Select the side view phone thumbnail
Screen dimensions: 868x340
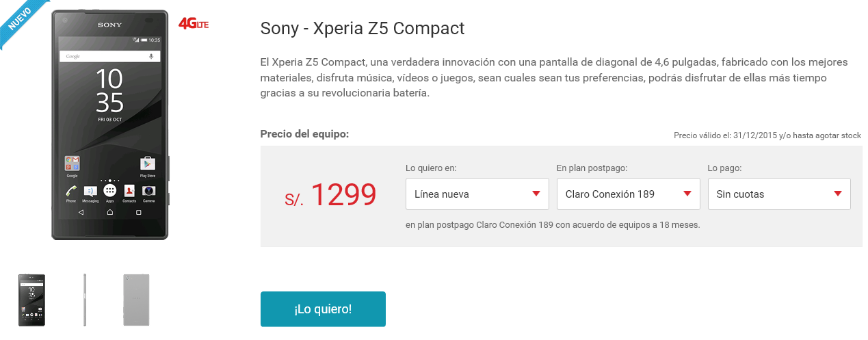click(85, 300)
